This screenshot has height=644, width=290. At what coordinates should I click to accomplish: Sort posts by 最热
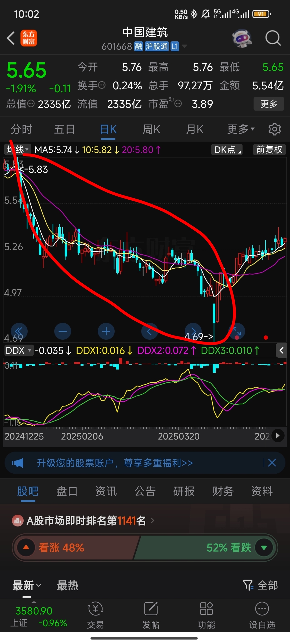(68, 585)
